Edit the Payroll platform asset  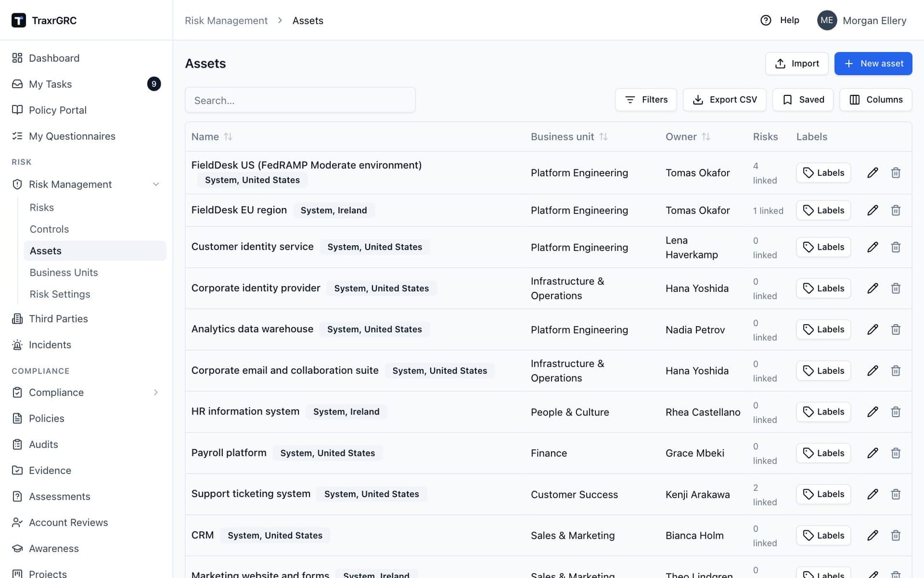(x=873, y=453)
